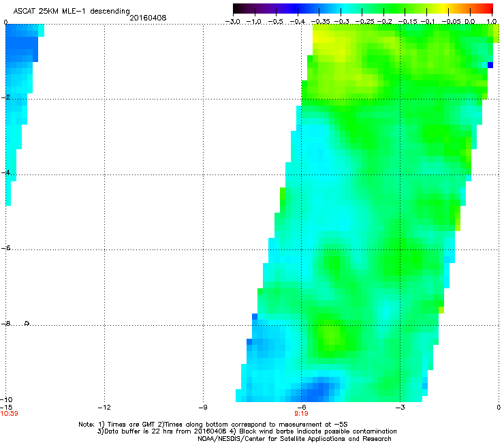Click the "-3.0" color bar label
Viewport: 504px width, 443px height.
pyautogui.click(x=233, y=22)
